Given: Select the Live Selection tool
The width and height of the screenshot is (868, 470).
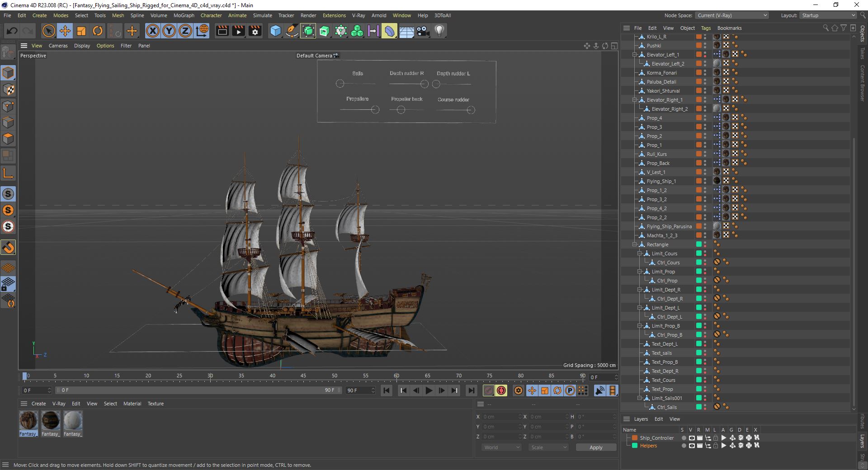Looking at the screenshot, I should tap(48, 31).
